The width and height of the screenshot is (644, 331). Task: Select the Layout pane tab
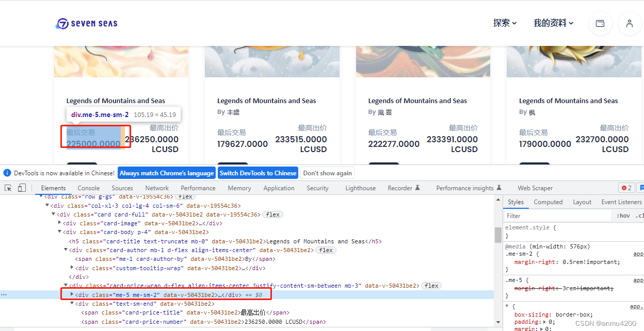[582, 202]
